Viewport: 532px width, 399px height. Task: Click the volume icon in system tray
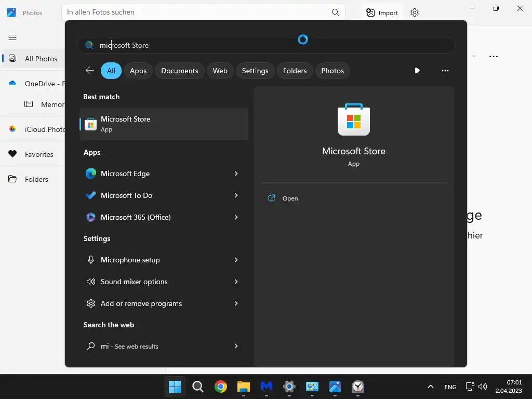tap(483, 387)
